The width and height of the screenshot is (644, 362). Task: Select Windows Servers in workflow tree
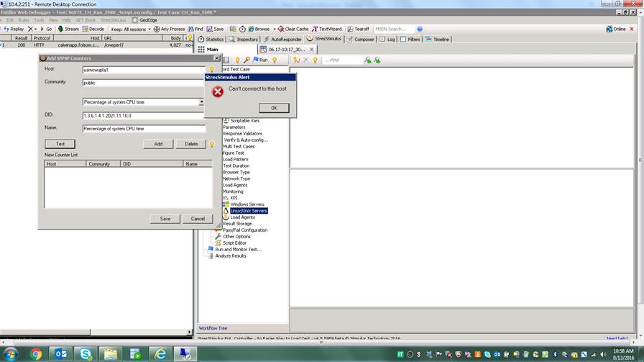coord(247,204)
